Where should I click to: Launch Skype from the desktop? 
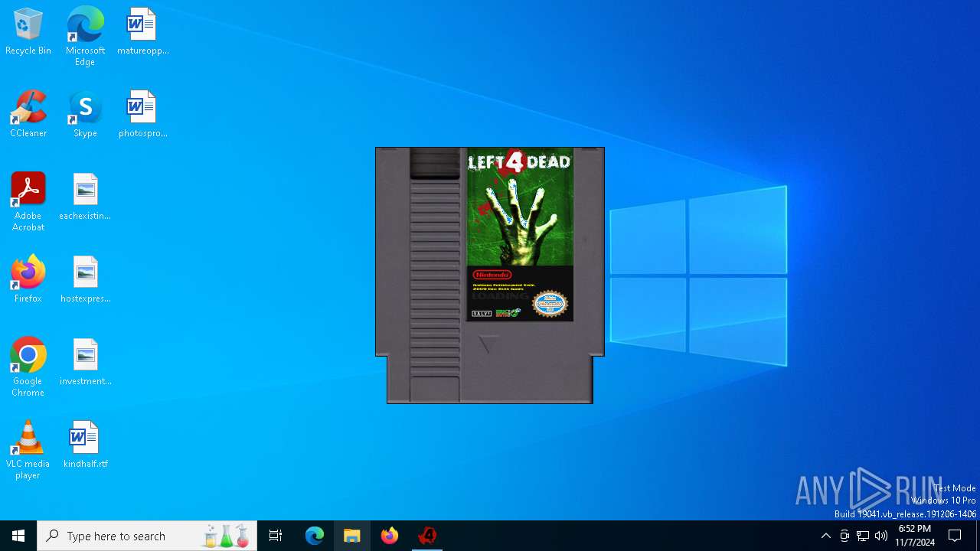(85, 115)
